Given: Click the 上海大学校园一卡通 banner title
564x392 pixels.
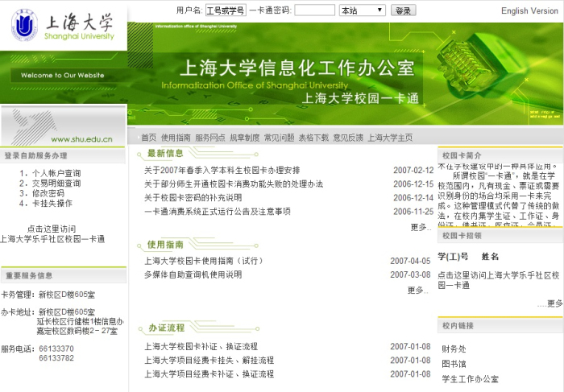Looking at the screenshot, I should [x=360, y=98].
